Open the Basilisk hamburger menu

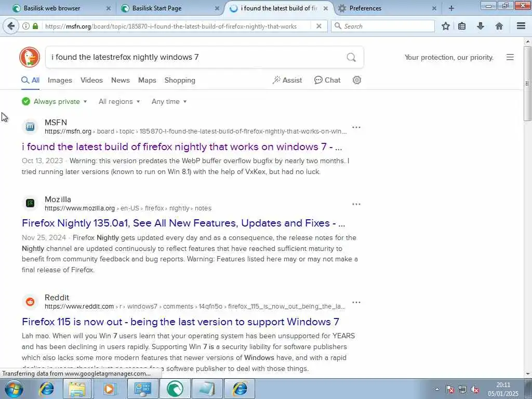point(521,26)
